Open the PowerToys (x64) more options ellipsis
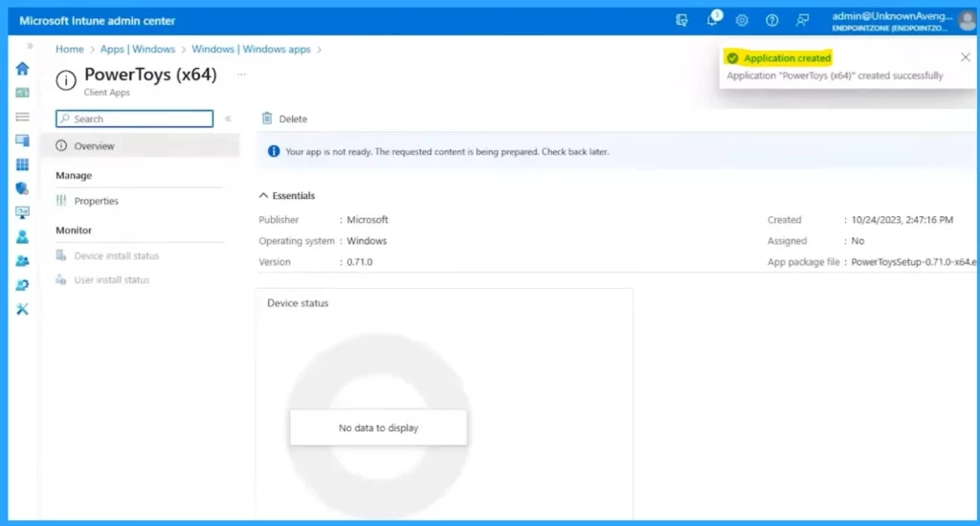The image size is (980, 526). tap(241, 75)
